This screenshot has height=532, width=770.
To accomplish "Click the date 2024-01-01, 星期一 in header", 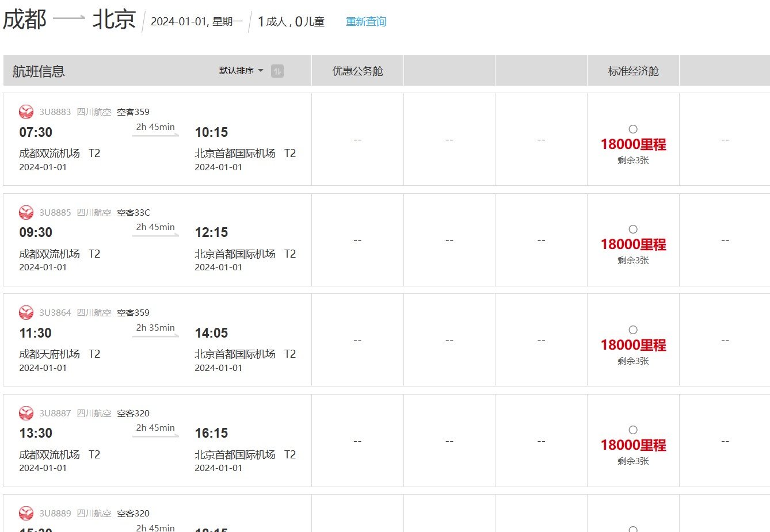I will [197, 22].
